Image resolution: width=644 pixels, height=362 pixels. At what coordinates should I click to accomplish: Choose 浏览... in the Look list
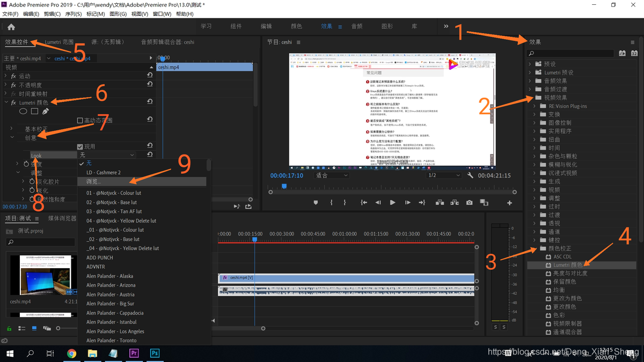tap(142, 182)
